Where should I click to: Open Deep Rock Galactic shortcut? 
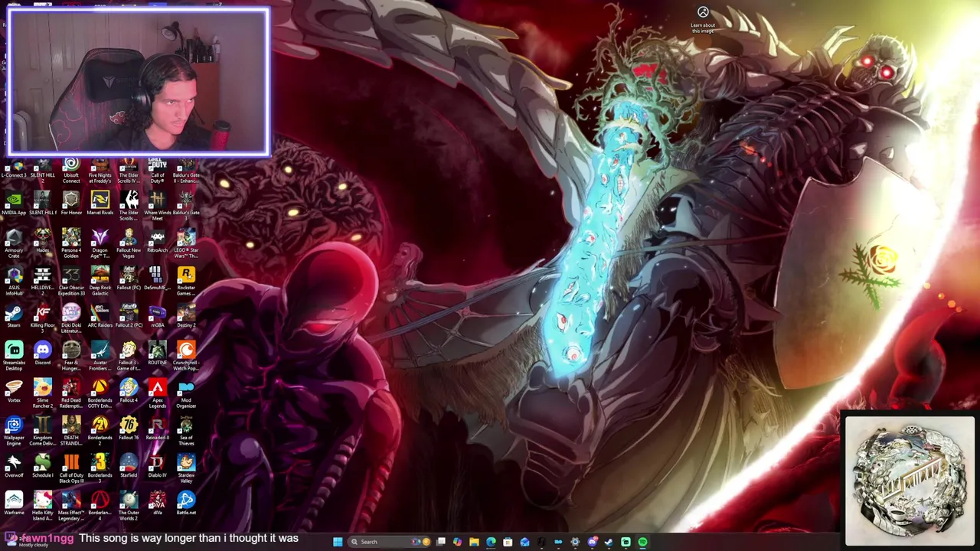100,282
